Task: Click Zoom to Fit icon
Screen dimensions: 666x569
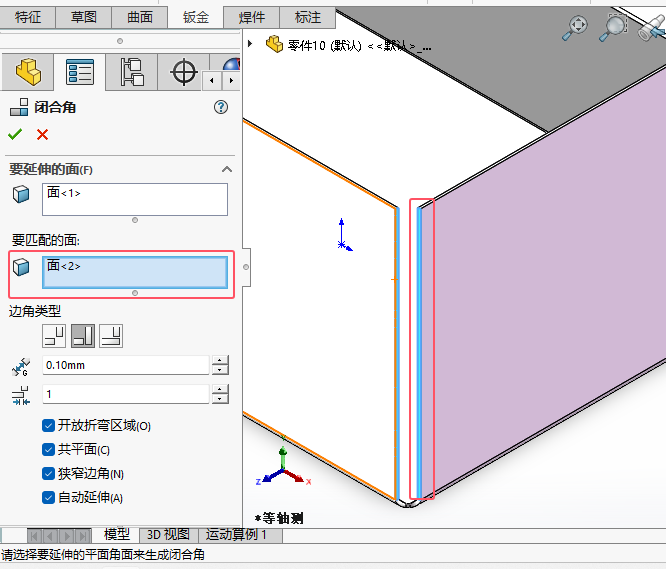Action: point(575,28)
